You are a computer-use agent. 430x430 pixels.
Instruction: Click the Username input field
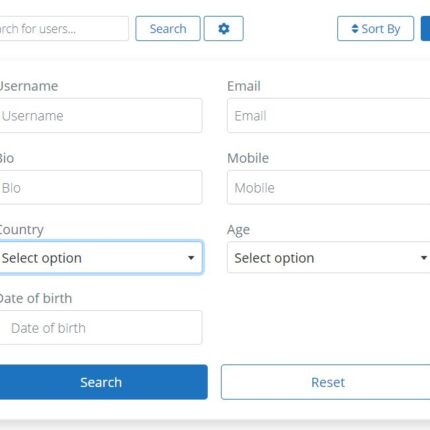pyautogui.click(x=100, y=116)
